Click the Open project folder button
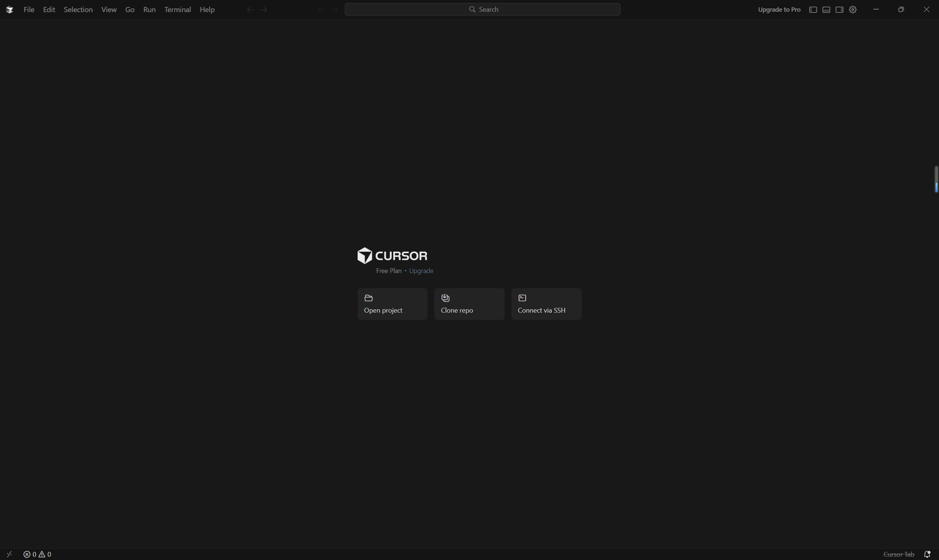 392,304
